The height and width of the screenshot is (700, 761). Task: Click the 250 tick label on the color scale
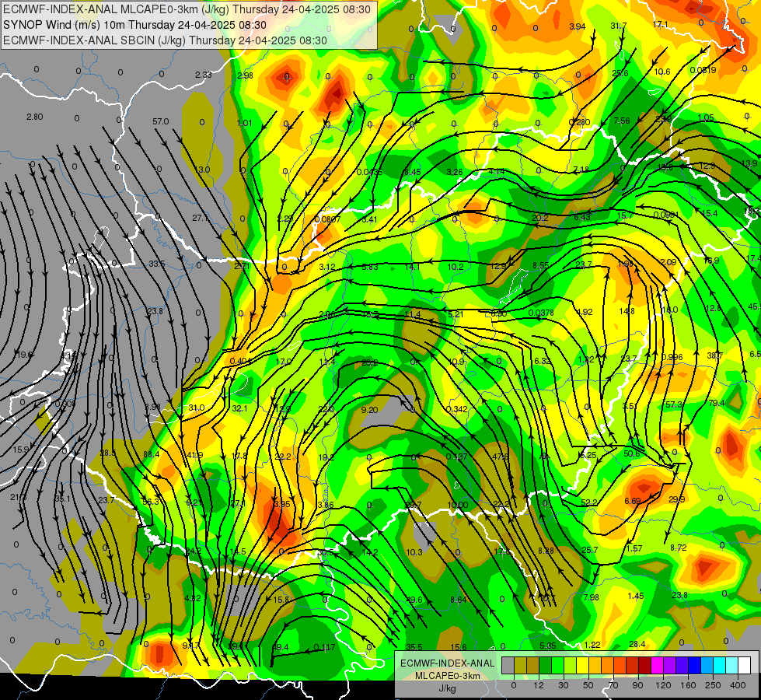tap(713, 685)
